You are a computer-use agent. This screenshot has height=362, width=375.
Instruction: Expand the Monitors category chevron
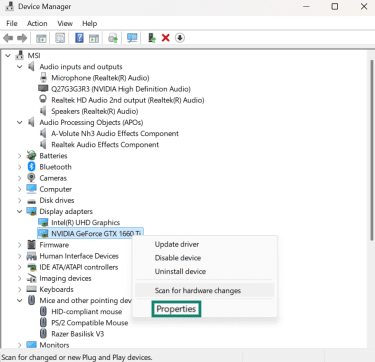20,345
